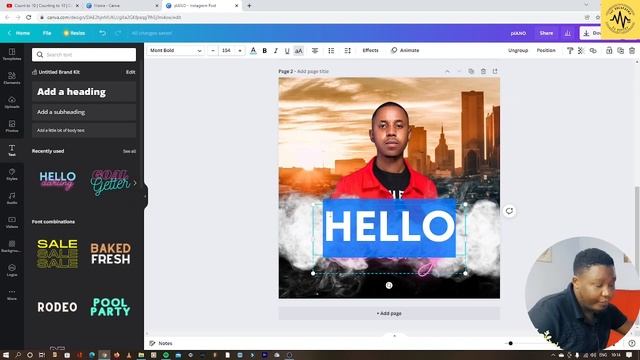640x360 pixels.
Task: Click the lock icon in toolbar
Action: 609,51
